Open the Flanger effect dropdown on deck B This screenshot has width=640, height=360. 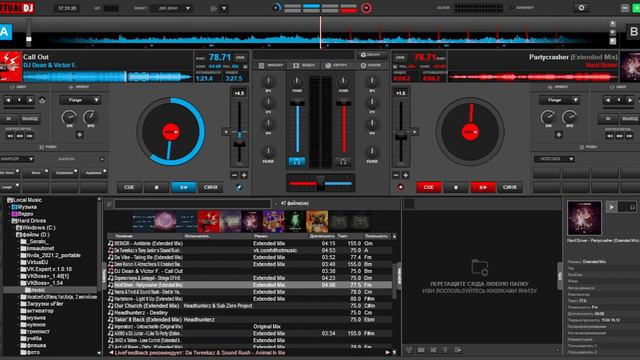(x=559, y=100)
